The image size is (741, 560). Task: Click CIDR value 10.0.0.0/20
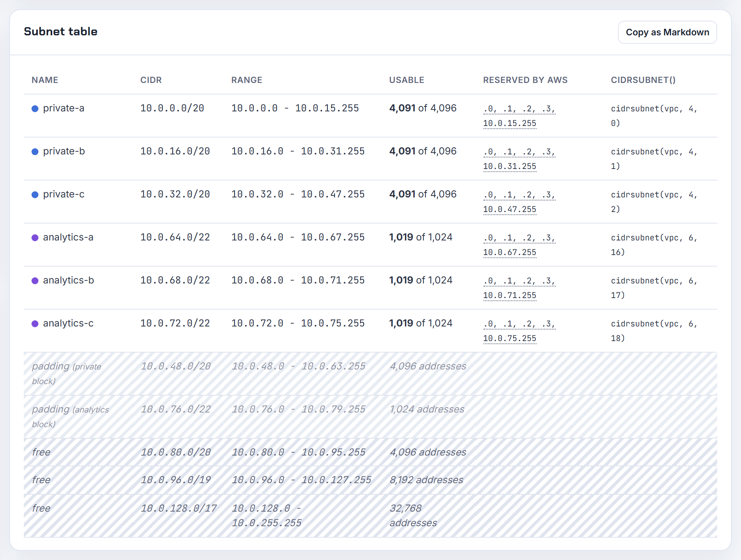(x=172, y=108)
